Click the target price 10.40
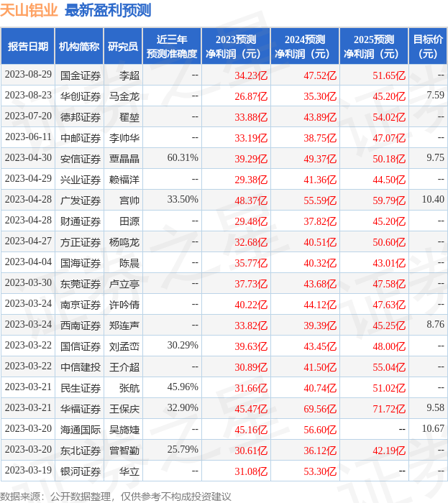Viewport: 448px width, 503px height. point(433,199)
